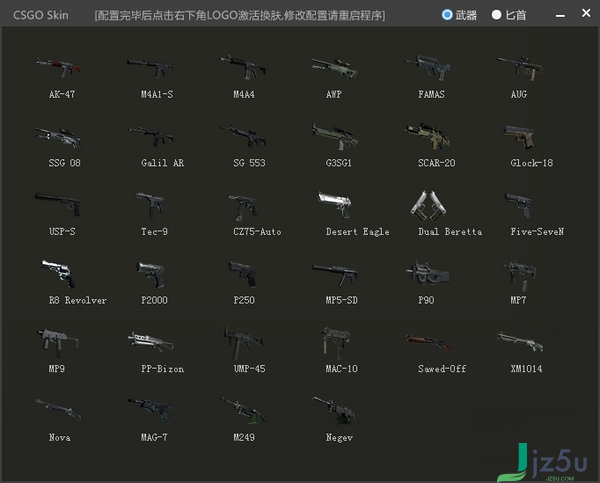Viewport: 600px width, 483px height.
Task: Click the "CZ75-Auto" text label
Action: coord(257,232)
